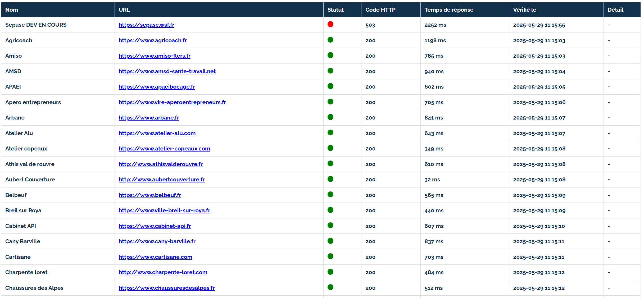The height and width of the screenshot is (298, 644).
Task: Open the aubertcouverture.fr link
Action: click(x=162, y=180)
